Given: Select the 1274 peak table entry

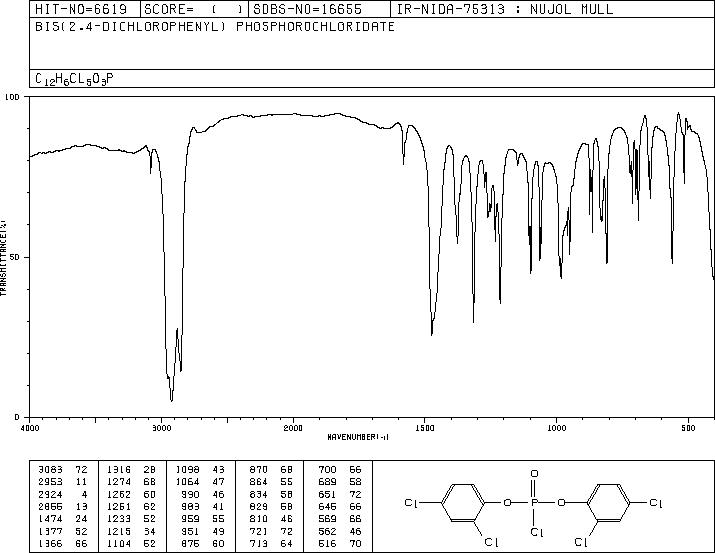Looking at the screenshot, I should [131, 482].
